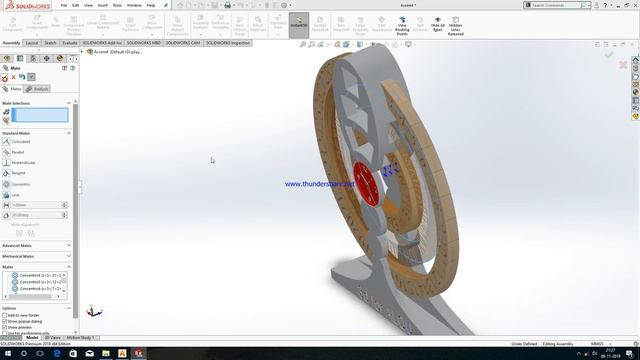This screenshot has width=640, height=360.
Task: Open the Motion Study 1 tab
Action: [x=80, y=338]
